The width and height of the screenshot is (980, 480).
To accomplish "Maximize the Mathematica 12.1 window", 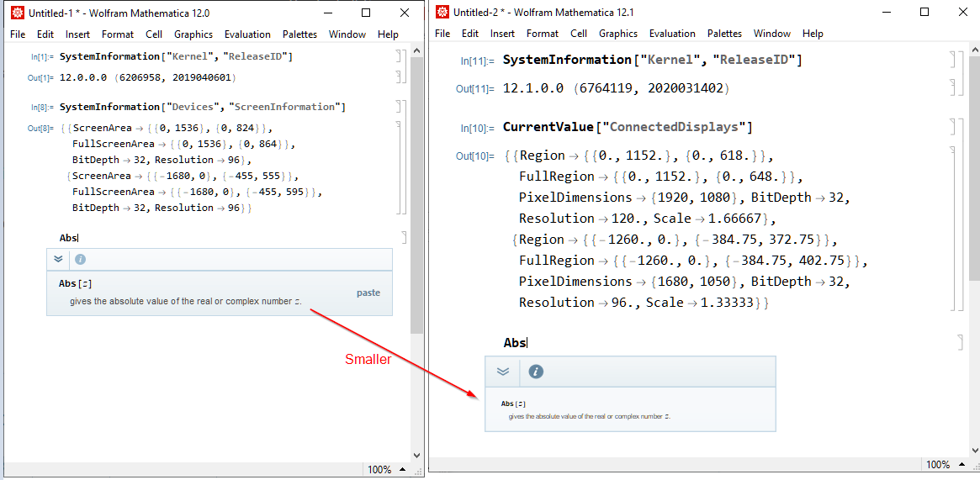I will 925,12.
